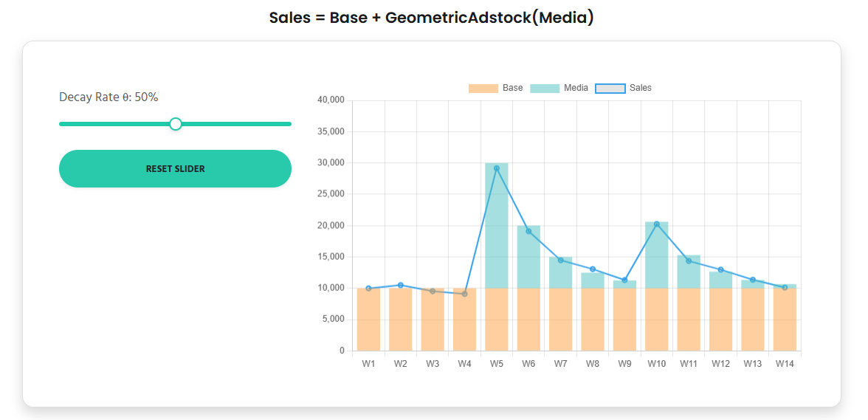Click the Reset Slider button

[x=175, y=168]
